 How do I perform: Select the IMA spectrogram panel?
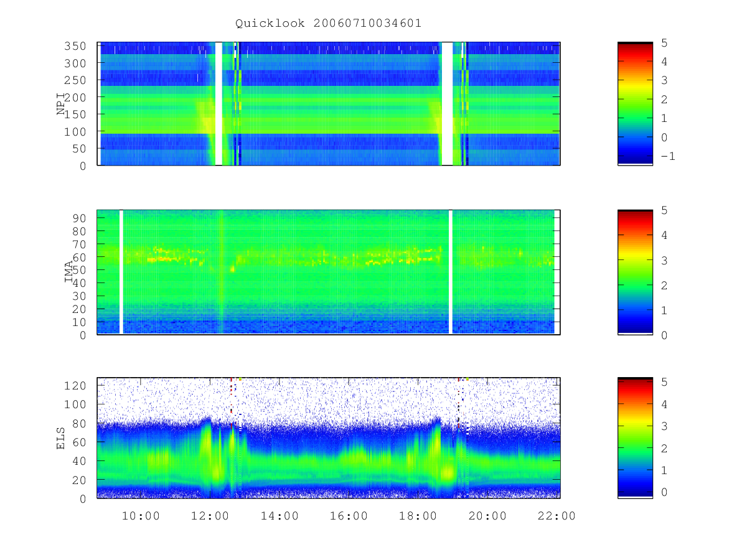tap(329, 273)
